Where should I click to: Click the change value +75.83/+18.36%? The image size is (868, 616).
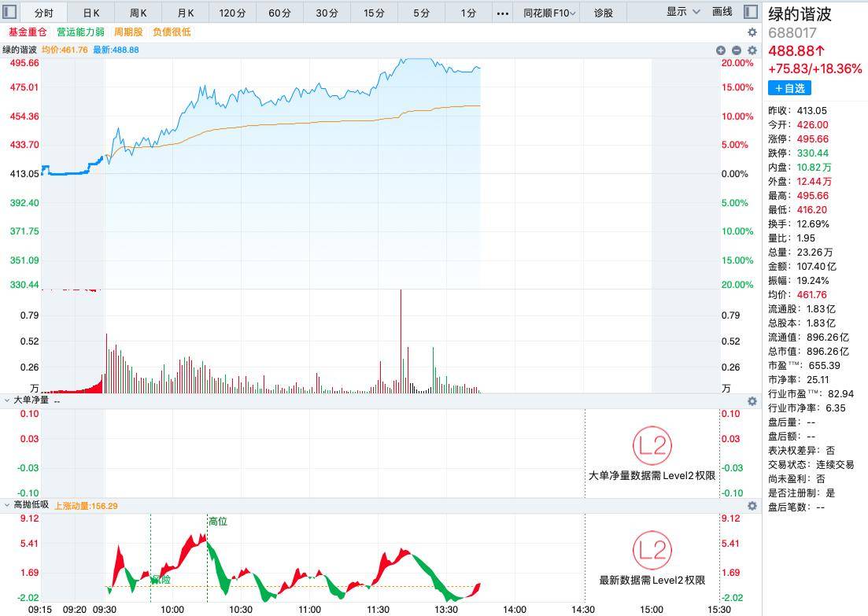[x=814, y=68]
